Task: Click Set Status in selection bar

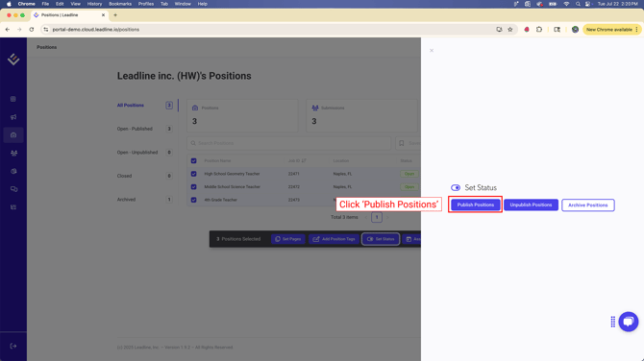Action: [381, 239]
